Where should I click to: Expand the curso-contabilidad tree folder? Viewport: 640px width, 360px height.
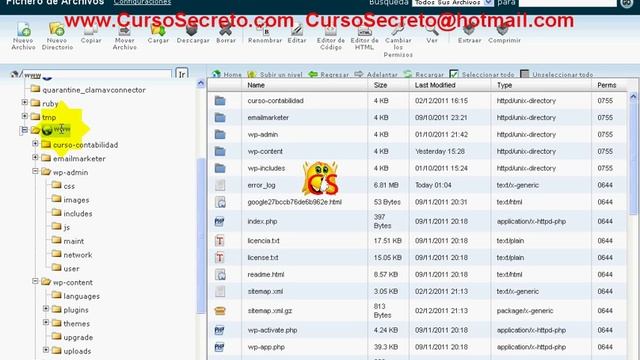(35, 144)
